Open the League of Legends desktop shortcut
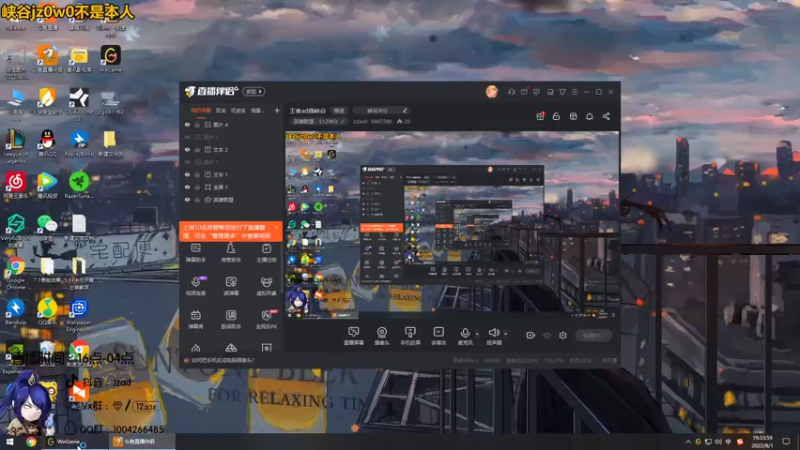Viewport: 800px width, 450px height. (15, 146)
